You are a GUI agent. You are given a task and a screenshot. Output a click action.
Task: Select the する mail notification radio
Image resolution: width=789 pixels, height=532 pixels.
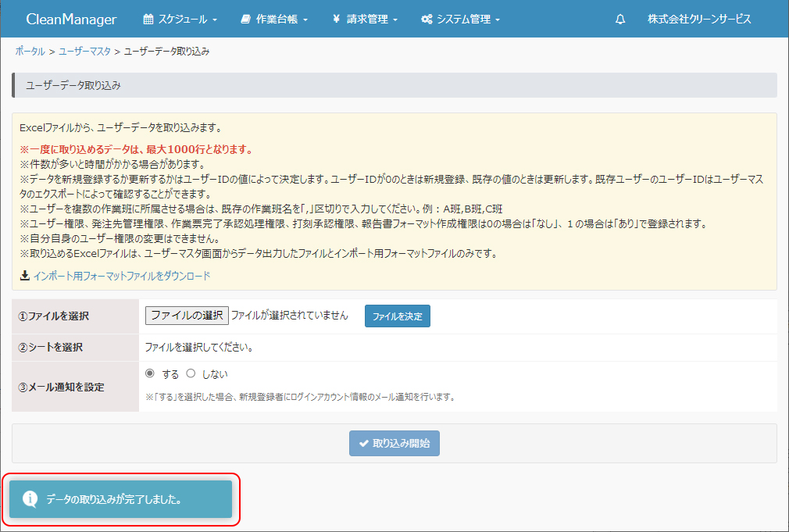click(150, 373)
